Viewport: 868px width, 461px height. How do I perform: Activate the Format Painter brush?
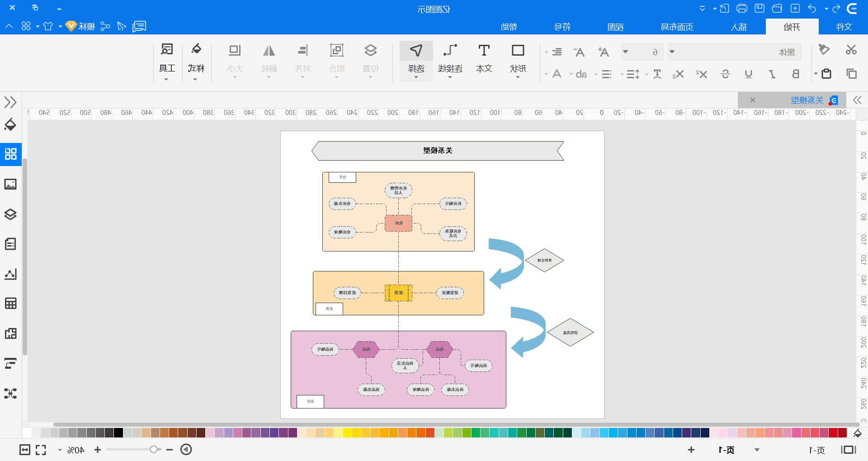point(824,50)
